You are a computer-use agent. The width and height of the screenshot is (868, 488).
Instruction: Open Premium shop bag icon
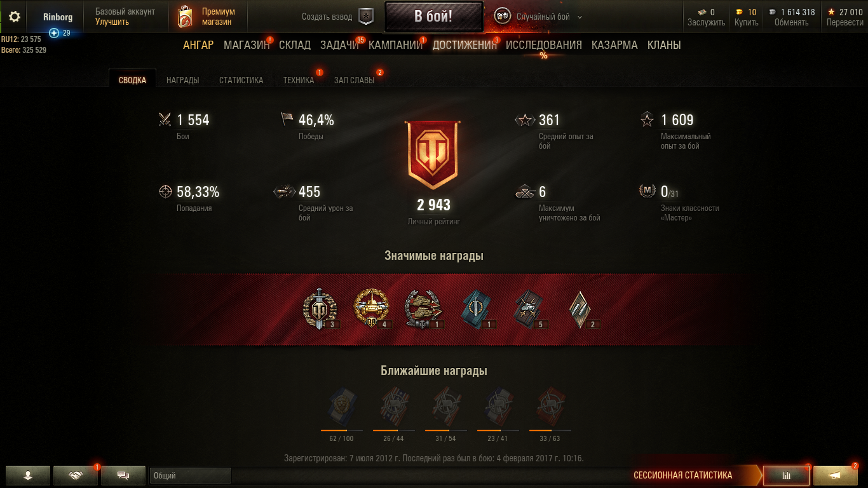click(x=185, y=17)
